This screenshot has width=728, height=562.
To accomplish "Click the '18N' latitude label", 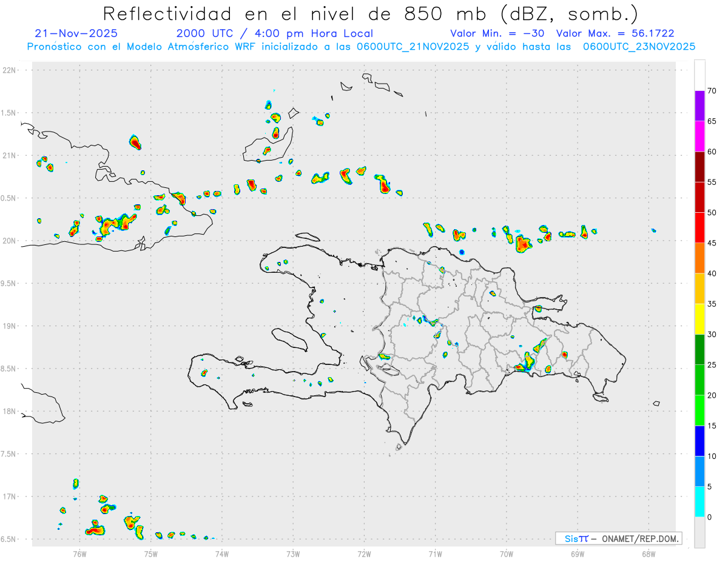I will tap(9, 411).
